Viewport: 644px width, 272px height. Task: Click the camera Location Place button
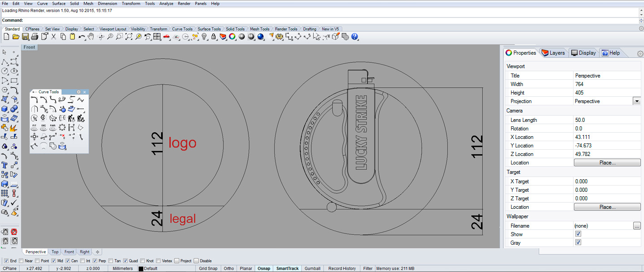[x=607, y=163]
